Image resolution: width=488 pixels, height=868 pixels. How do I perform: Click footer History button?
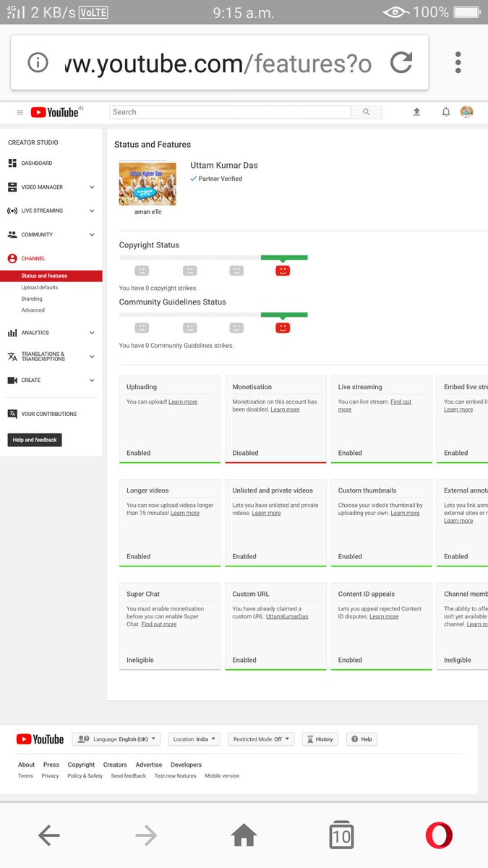[320, 739]
